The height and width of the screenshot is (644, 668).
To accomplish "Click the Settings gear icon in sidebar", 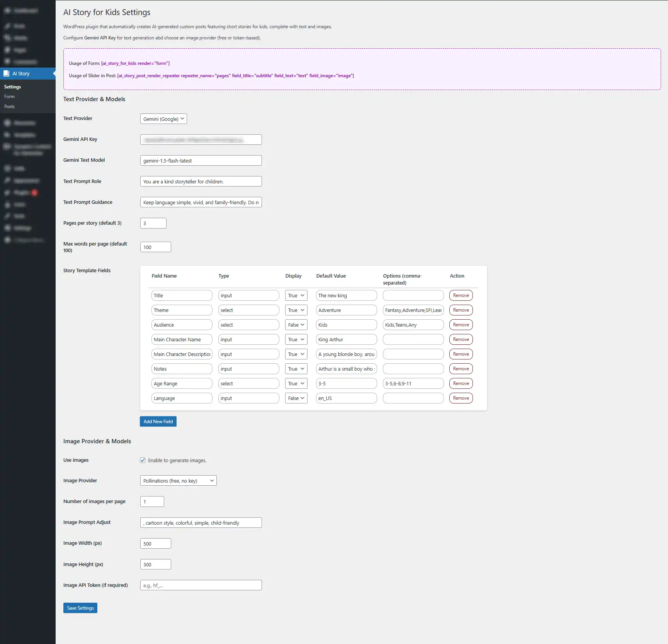I will [7, 228].
